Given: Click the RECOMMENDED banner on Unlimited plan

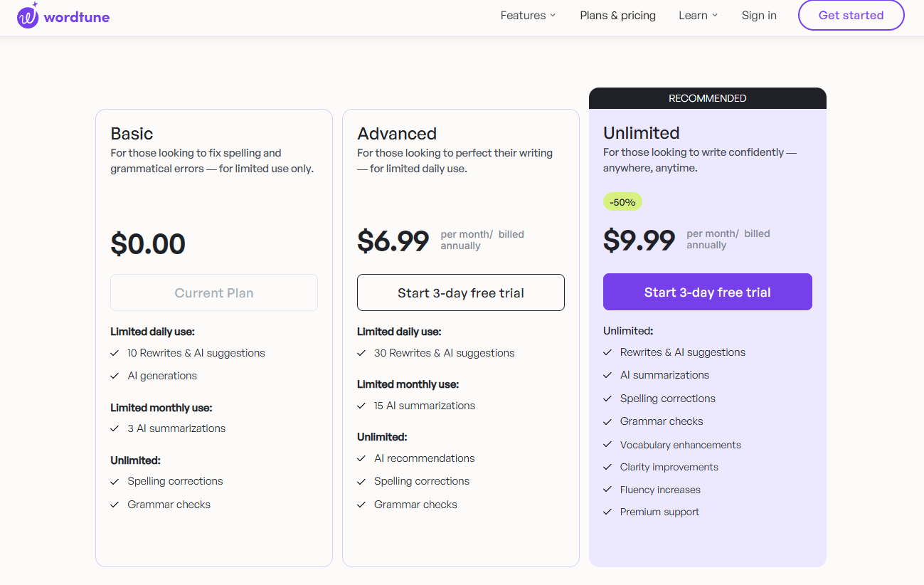Looking at the screenshot, I should 707,98.
